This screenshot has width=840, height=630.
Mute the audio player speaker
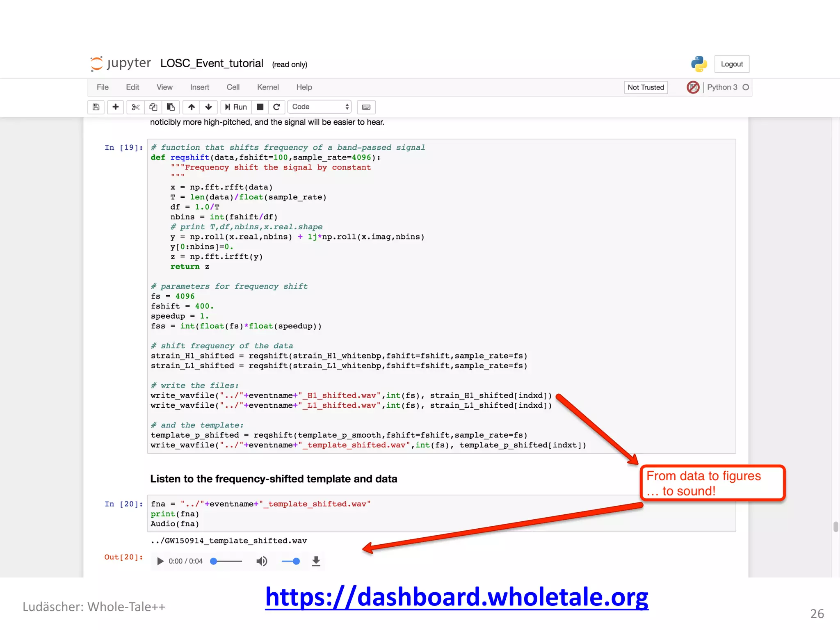262,561
